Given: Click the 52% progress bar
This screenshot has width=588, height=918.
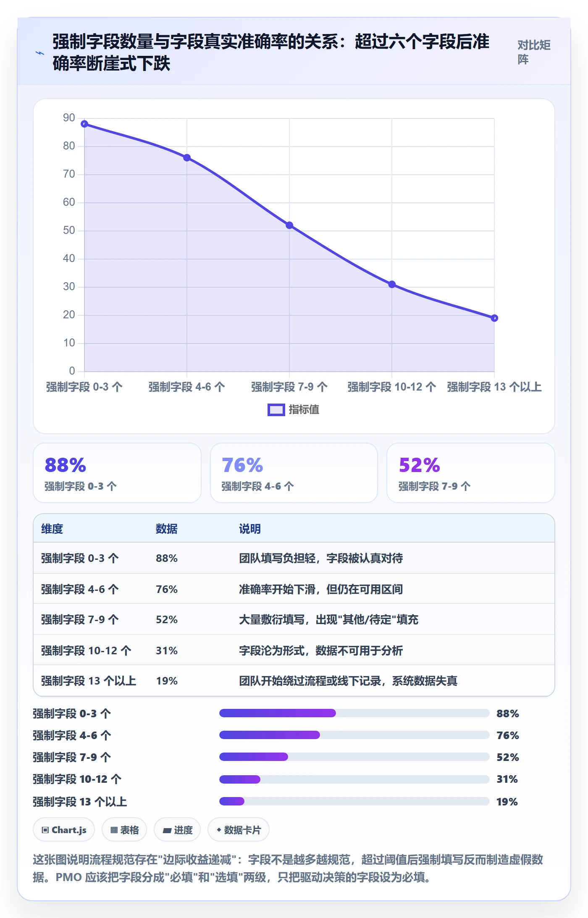Looking at the screenshot, I should tap(354, 757).
